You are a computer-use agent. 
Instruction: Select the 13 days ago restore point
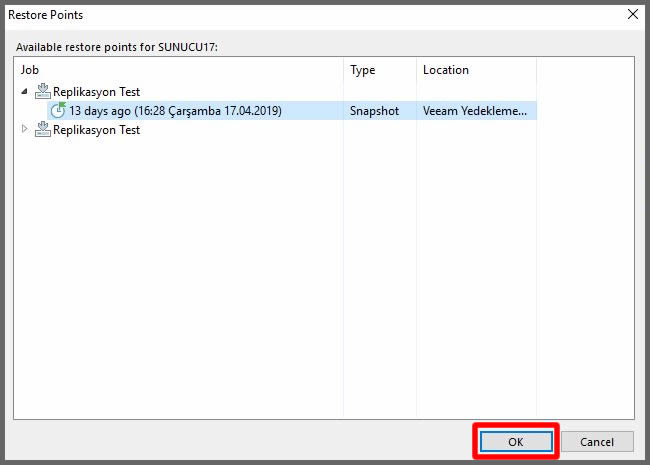click(175, 111)
